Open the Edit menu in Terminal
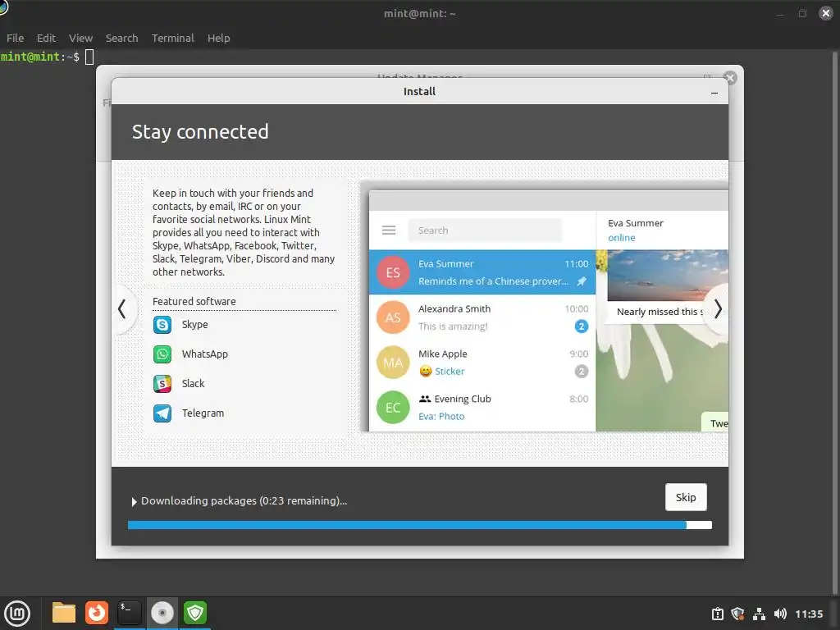 (x=46, y=38)
